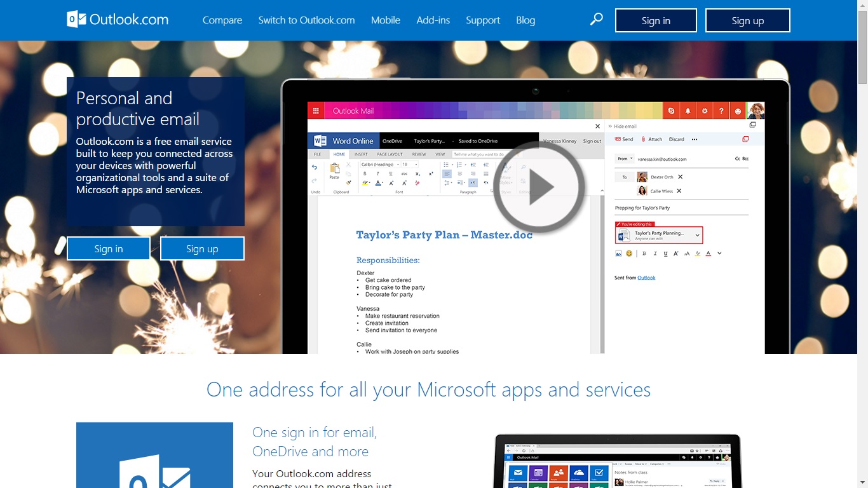Toggle italic formatting in the compose toolbar
This screenshot has height=488, width=868.
click(x=654, y=254)
